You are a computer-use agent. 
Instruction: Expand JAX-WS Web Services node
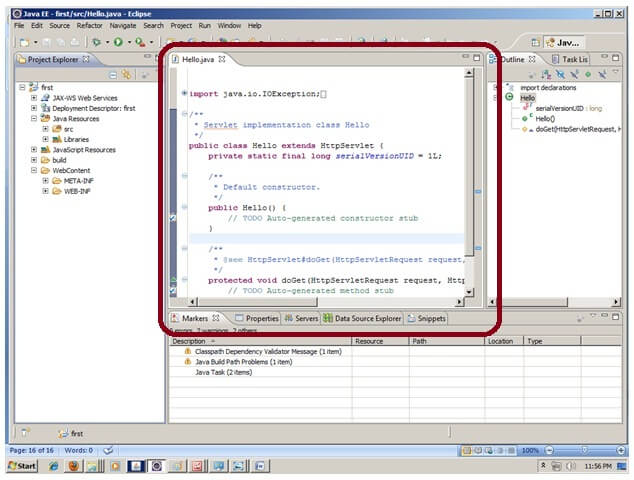[x=34, y=98]
